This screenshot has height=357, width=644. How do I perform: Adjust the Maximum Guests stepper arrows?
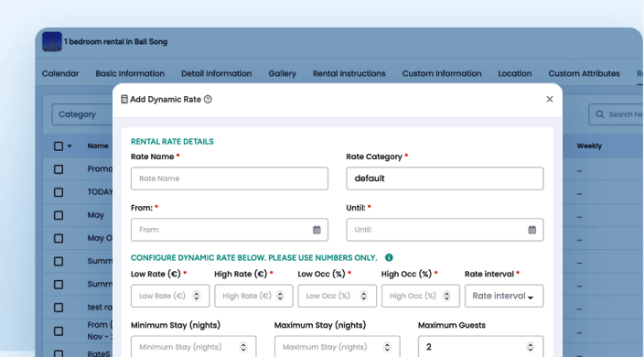pyautogui.click(x=531, y=347)
